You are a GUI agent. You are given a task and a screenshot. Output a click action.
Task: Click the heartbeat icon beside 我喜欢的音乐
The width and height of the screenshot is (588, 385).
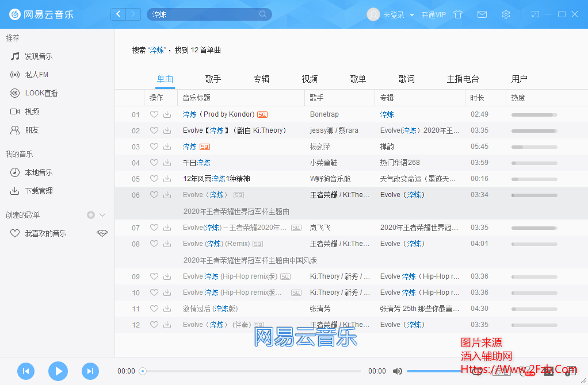pos(102,233)
